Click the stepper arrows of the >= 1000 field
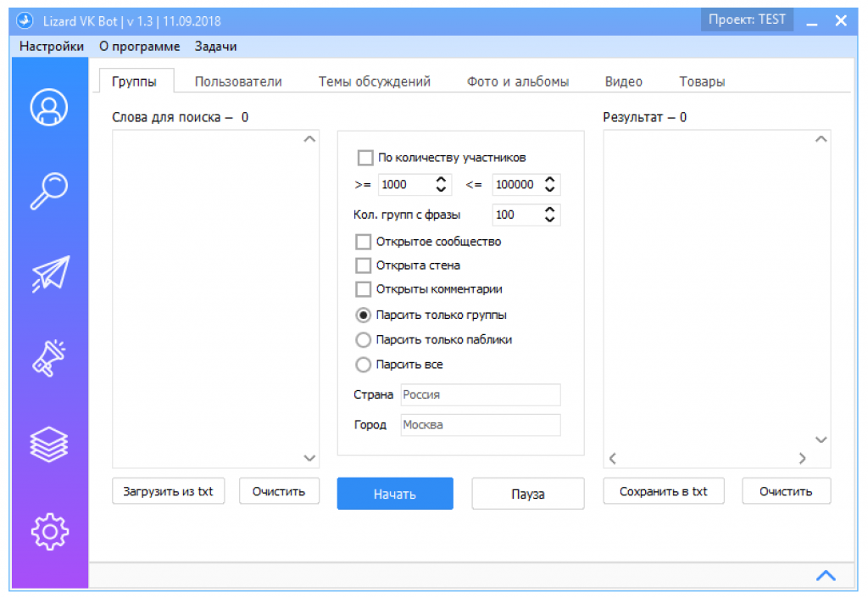Viewport: 868px width, 598px height. [441, 184]
